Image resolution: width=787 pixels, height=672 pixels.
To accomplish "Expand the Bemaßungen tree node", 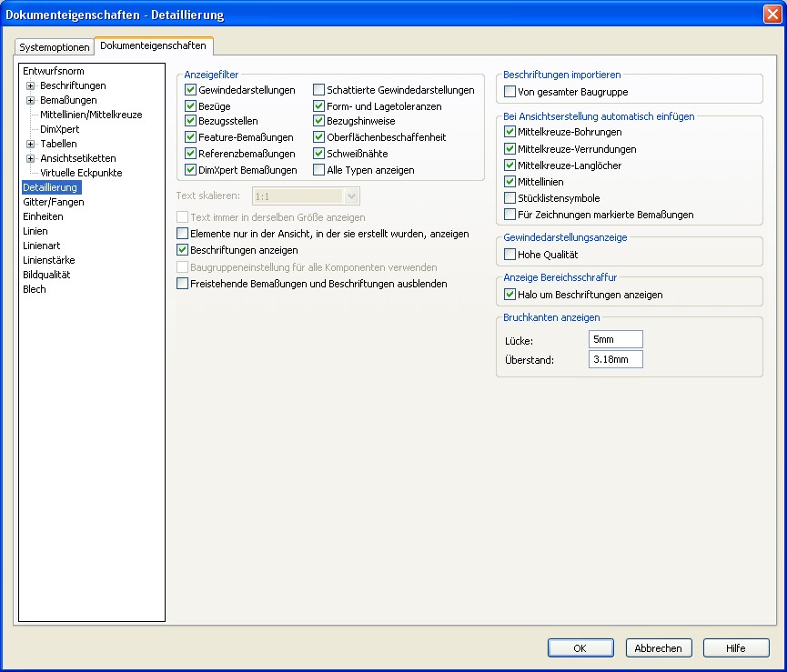I will pos(31,100).
